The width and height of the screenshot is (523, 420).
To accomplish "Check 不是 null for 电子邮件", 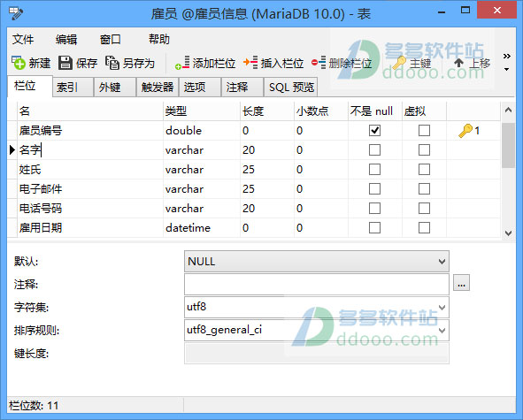I will pos(374,189).
